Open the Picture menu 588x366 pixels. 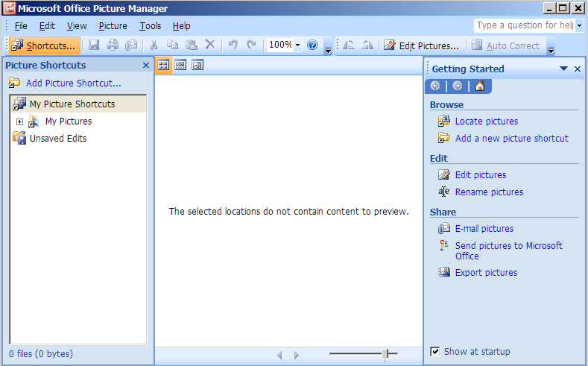113,26
